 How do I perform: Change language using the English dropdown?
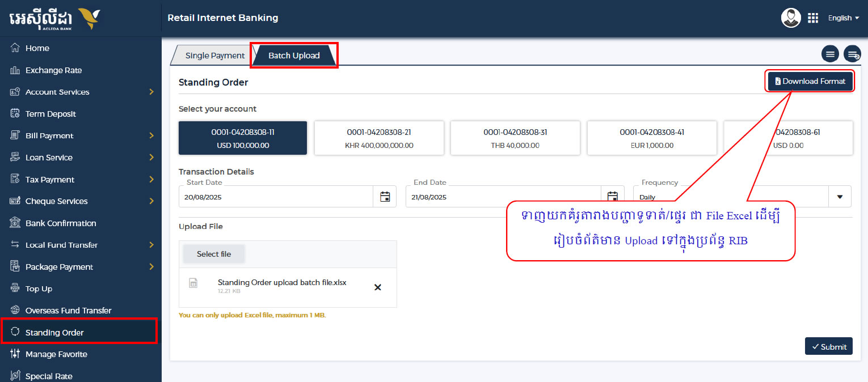click(843, 18)
